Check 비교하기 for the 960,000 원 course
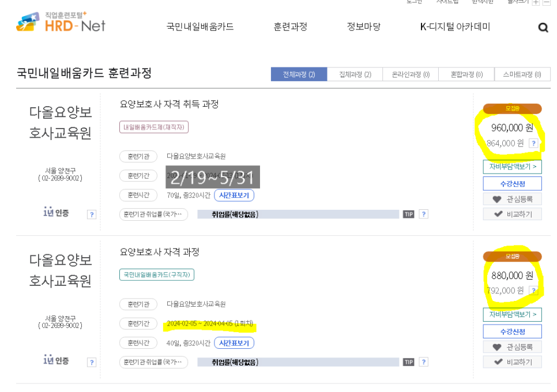This screenshot has height=392, width=557. coord(512,214)
